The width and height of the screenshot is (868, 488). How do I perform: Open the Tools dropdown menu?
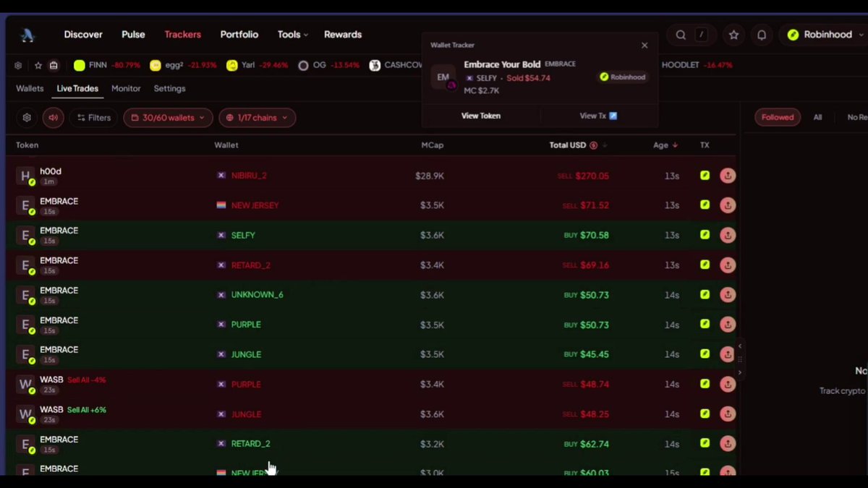(x=292, y=35)
